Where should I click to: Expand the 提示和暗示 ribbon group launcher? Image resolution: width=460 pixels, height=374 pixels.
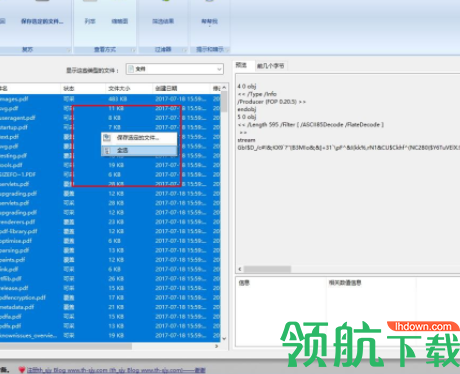tap(227, 50)
